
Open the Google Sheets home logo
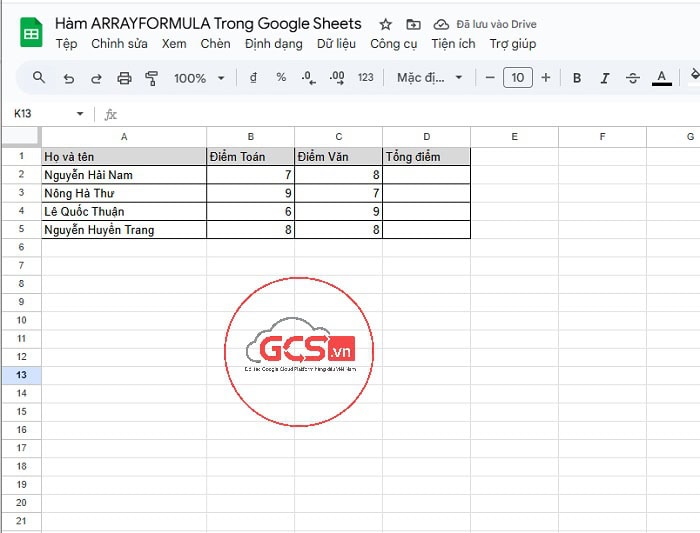[x=31, y=33]
